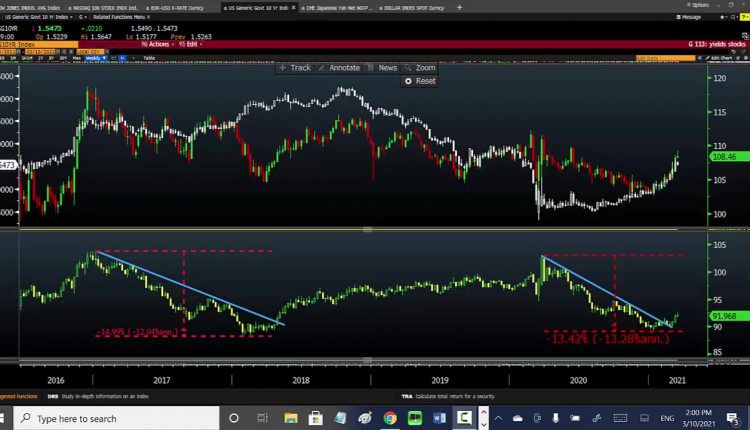Image resolution: width=750 pixels, height=430 pixels.
Task: Open the yellow help question mark
Action: (x=745, y=17)
